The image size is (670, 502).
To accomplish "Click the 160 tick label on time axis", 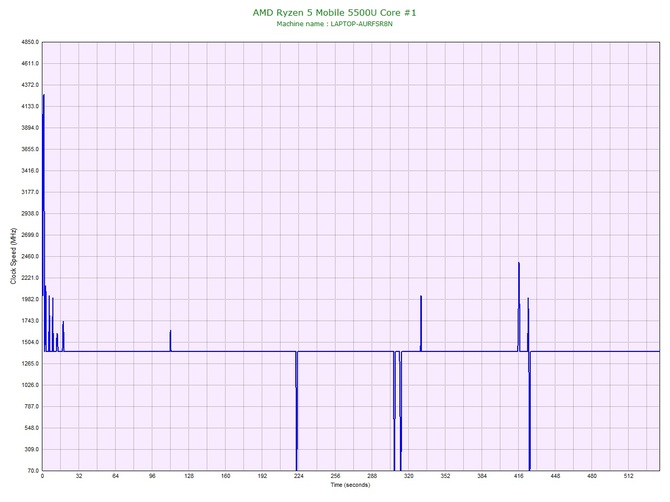I will point(226,476).
